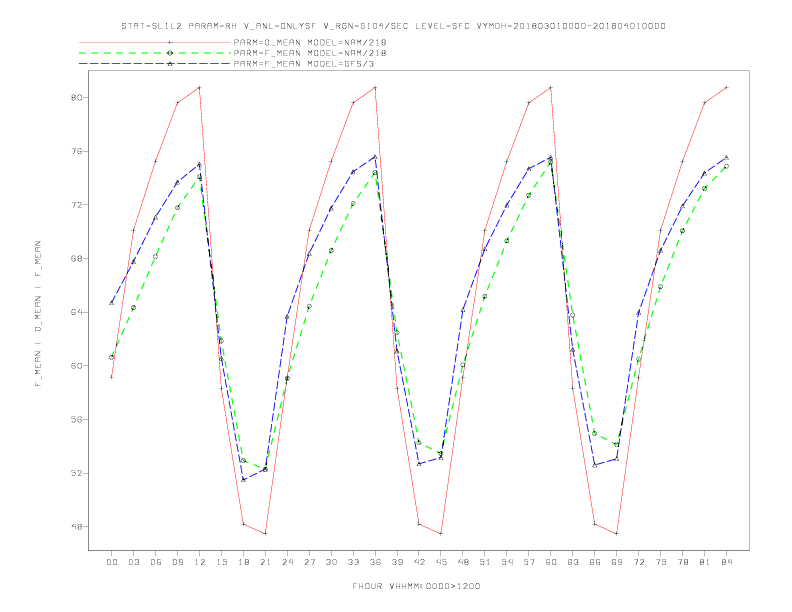Click x-axis tick label 24
The width and height of the screenshot is (792, 612).
tap(287, 562)
